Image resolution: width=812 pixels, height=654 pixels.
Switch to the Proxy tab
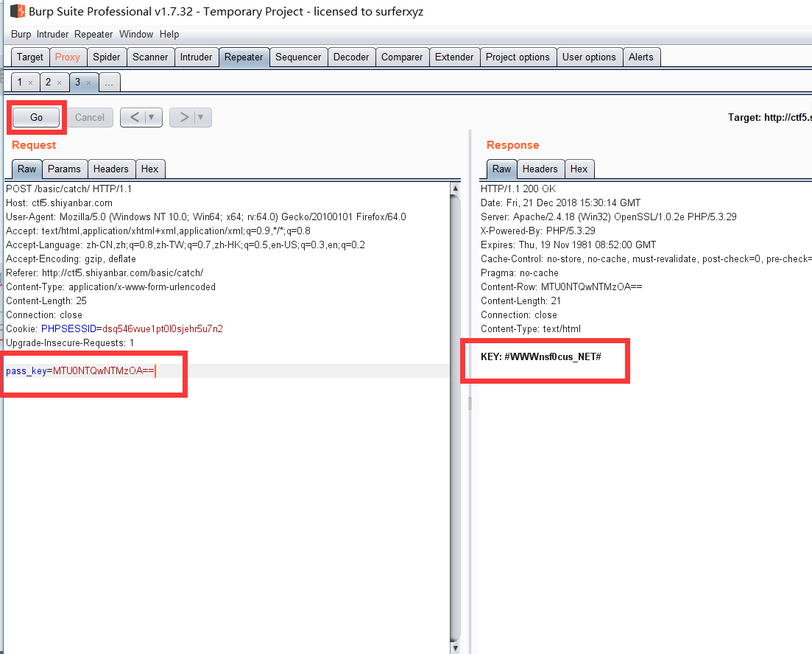[x=67, y=57]
